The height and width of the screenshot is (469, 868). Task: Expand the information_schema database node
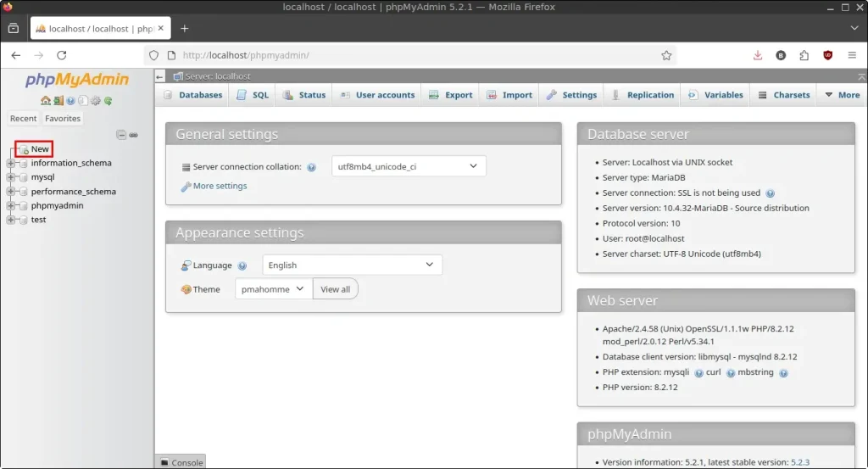pyautogui.click(x=10, y=164)
